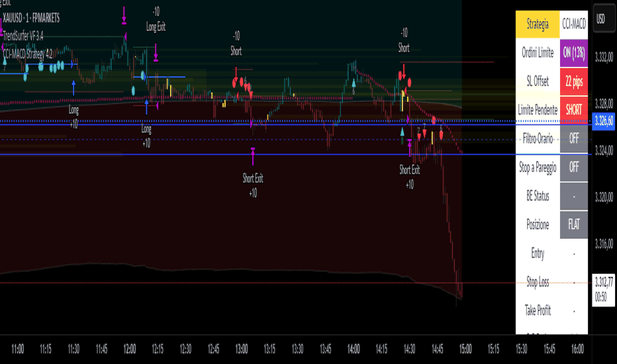
Task: Click the XAUUSD · 1 · FPMARKETS symbol title
Action: (32, 18)
